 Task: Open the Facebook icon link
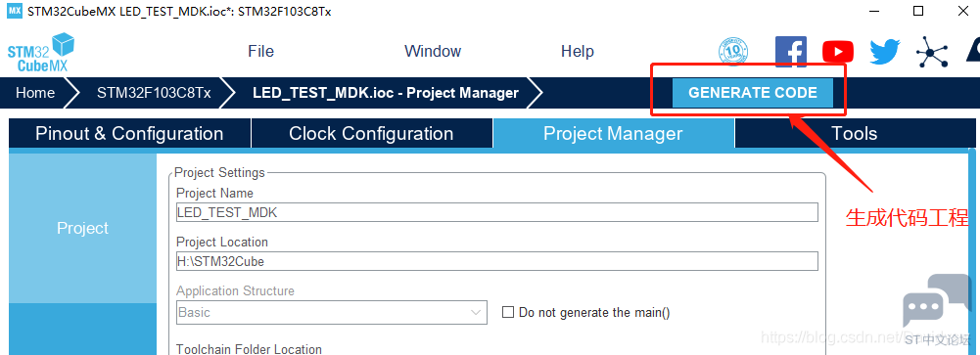coord(791,52)
